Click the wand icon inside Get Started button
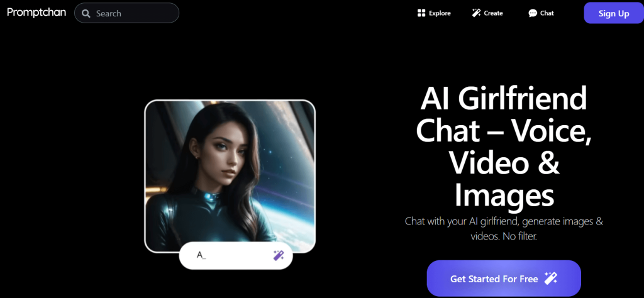Screen dimensions: 644x298 point(550,279)
